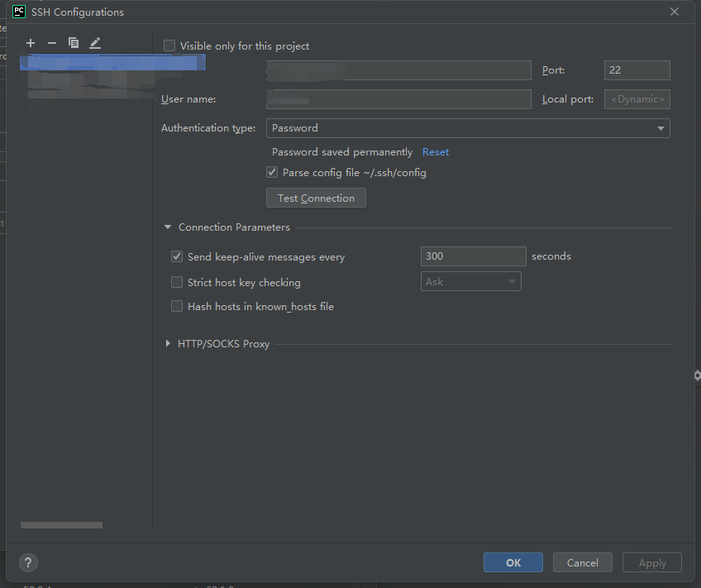
Task: Uncheck Parse config file ~/.ssh/config
Action: 272,172
